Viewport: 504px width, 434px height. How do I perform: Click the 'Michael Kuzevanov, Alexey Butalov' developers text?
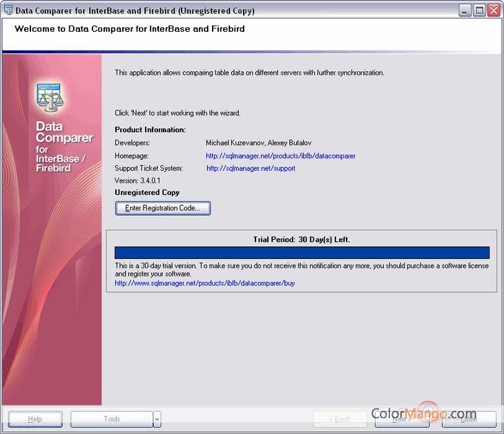(x=258, y=142)
